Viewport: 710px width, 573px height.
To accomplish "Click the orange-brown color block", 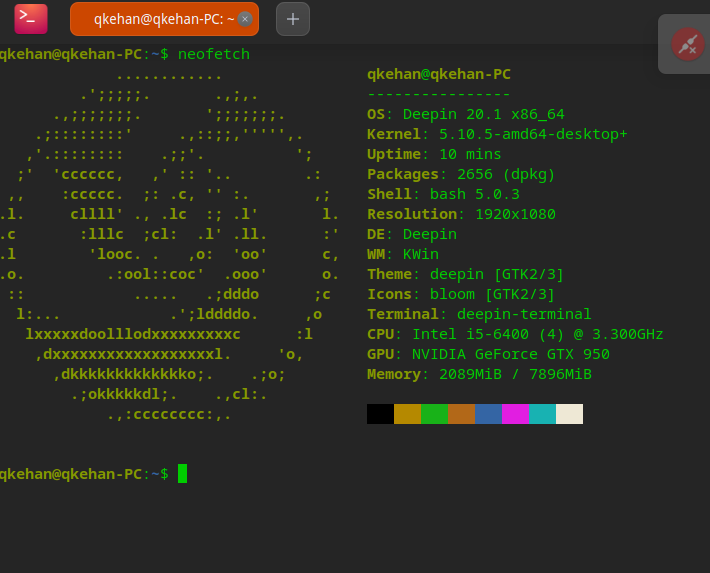I will point(461,414).
